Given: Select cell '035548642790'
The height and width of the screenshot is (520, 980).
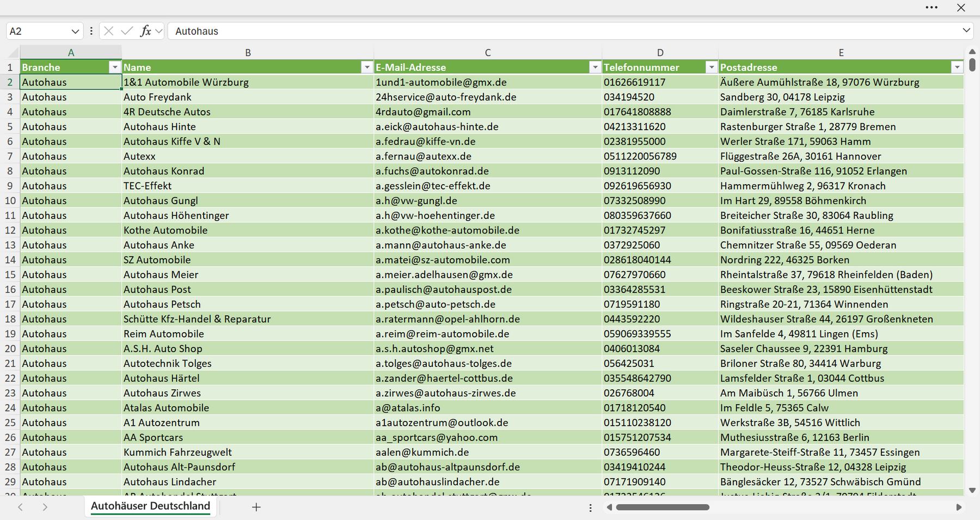Looking at the screenshot, I should (x=660, y=378).
